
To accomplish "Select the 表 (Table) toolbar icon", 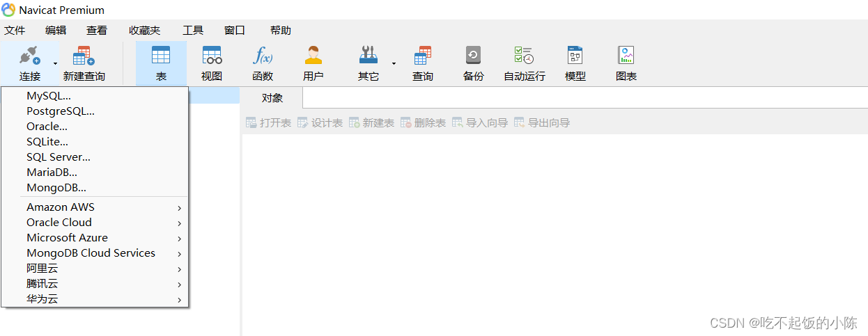I will [x=161, y=56].
